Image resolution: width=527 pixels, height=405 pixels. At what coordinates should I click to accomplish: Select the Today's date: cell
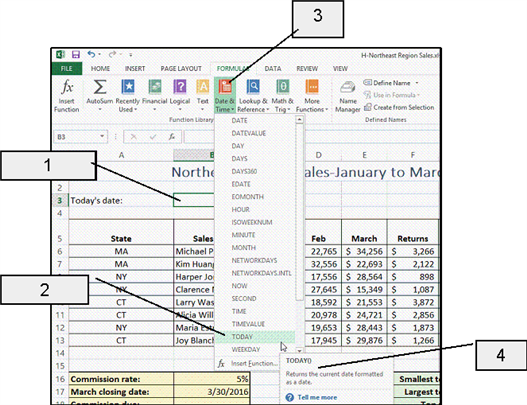pos(121,200)
